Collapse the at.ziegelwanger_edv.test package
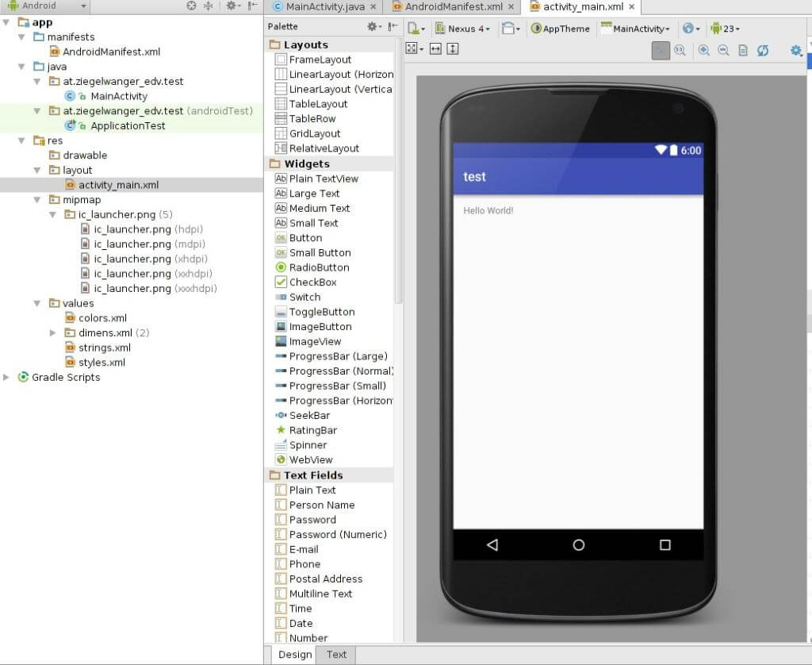Screen dimensions: 812x665 tap(36, 81)
